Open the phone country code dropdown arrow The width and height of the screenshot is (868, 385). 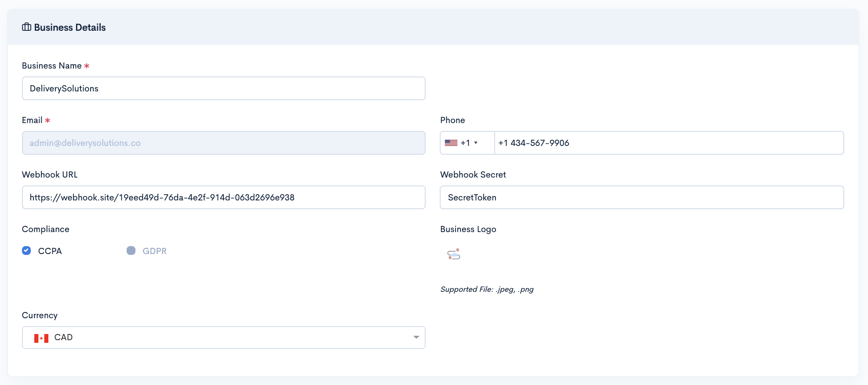tap(476, 143)
